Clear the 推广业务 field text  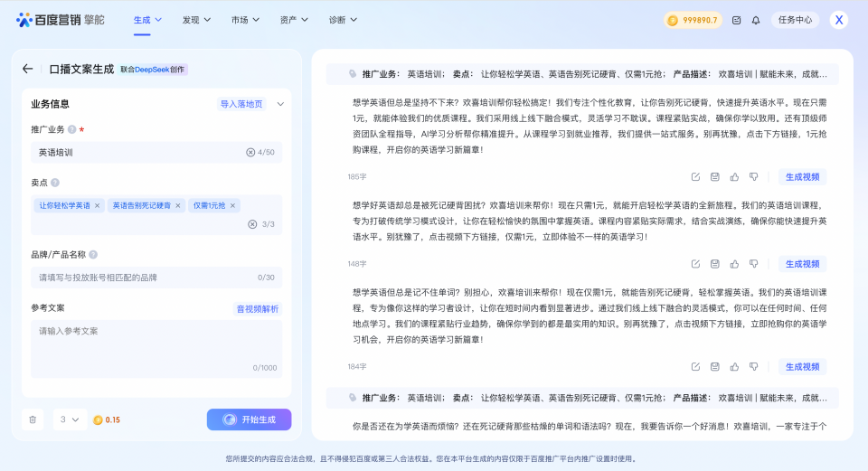250,152
